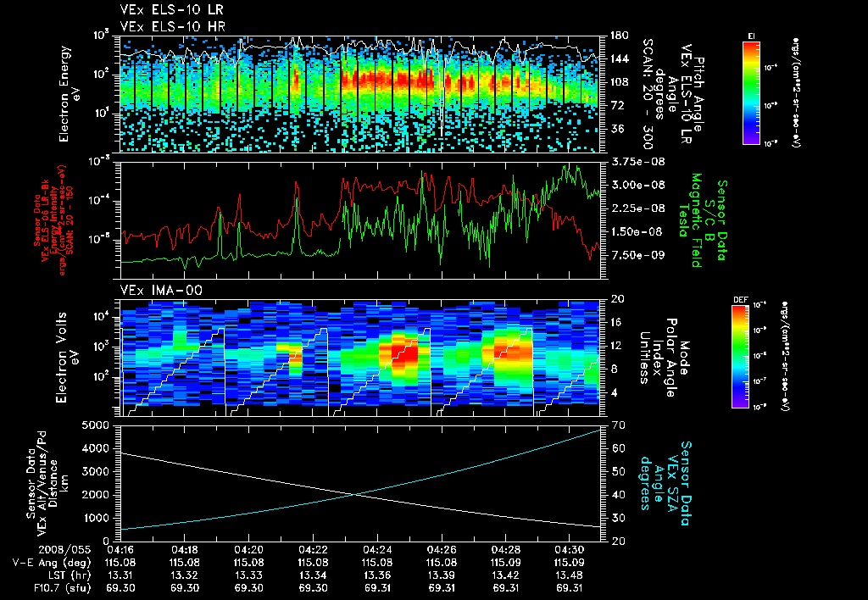Viewport: 868px width, 600px height.
Task: Select the "VEx ELS-10 HR" title
Action: coord(172,26)
